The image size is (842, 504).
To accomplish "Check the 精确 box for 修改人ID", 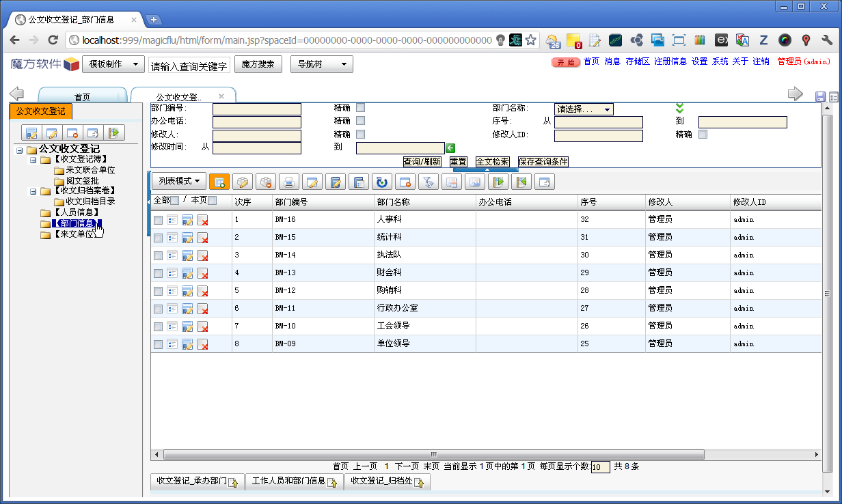I will 703,135.
